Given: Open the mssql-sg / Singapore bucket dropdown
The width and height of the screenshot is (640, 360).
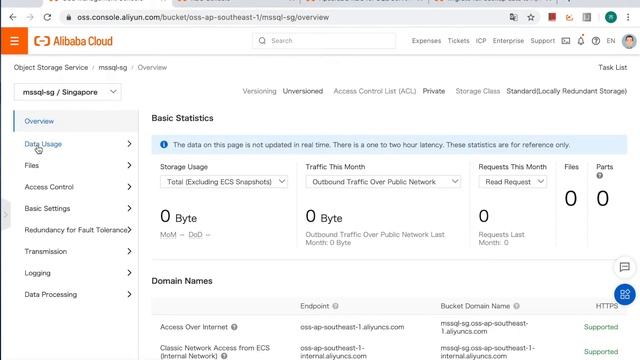Looking at the screenshot, I should pos(67,92).
